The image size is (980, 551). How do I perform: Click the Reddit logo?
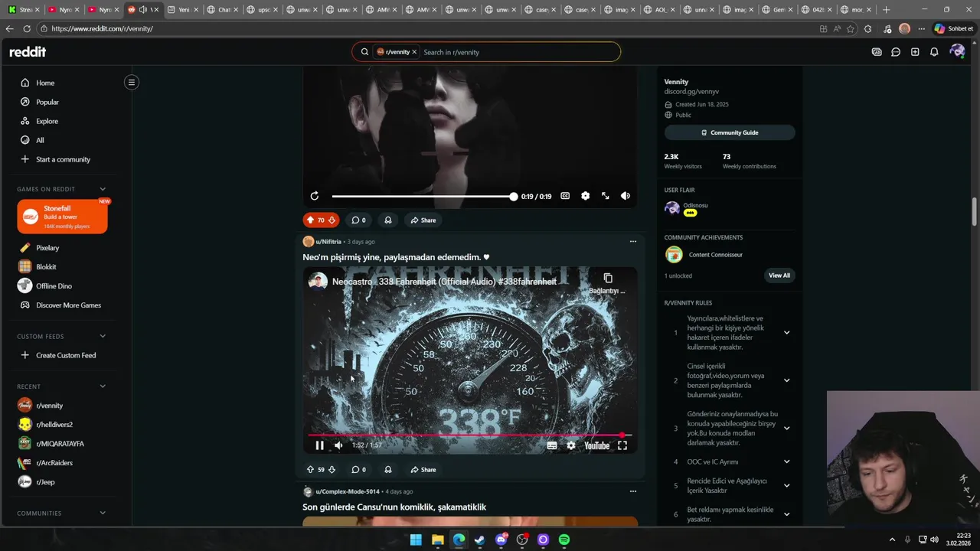(28, 52)
